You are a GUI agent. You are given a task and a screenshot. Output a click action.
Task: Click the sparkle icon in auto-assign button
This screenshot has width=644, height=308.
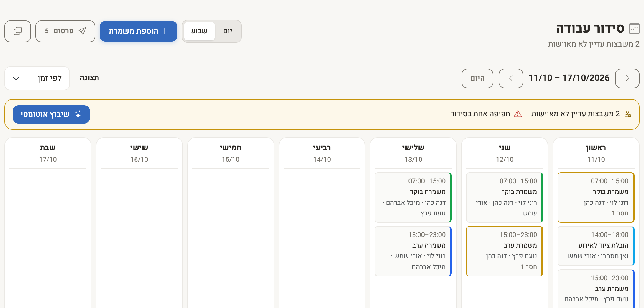tap(78, 114)
